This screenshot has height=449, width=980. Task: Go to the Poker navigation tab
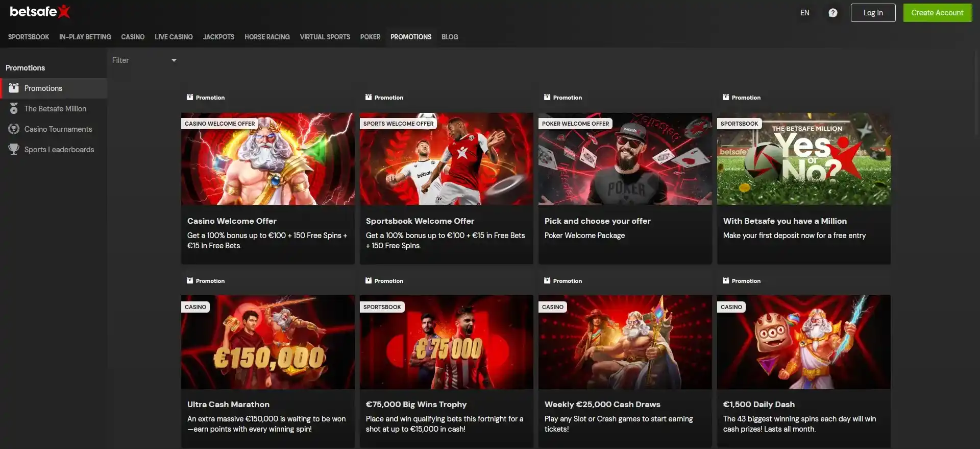(x=370, y=37)
